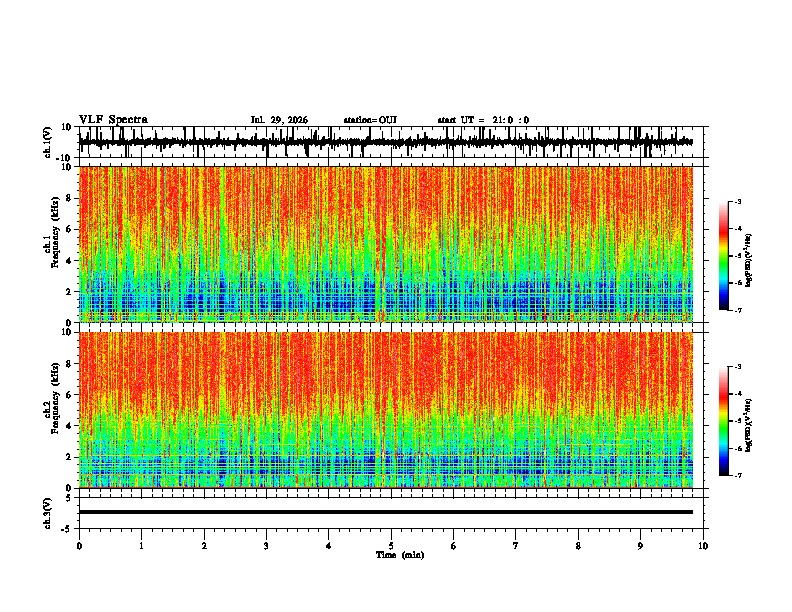792x612 pixels.
Task: Click the time axis tick label '3'
Action: pyautogui.click(x=266, y=546)
